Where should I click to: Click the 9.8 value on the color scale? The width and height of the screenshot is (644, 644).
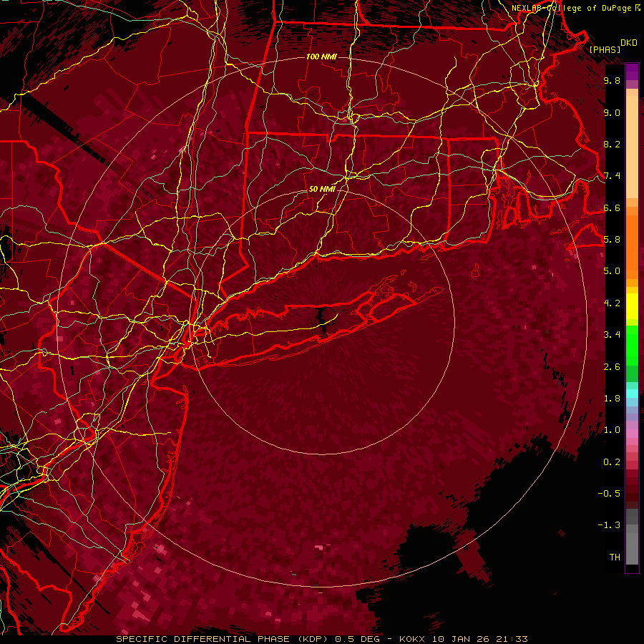pos(612,80)
